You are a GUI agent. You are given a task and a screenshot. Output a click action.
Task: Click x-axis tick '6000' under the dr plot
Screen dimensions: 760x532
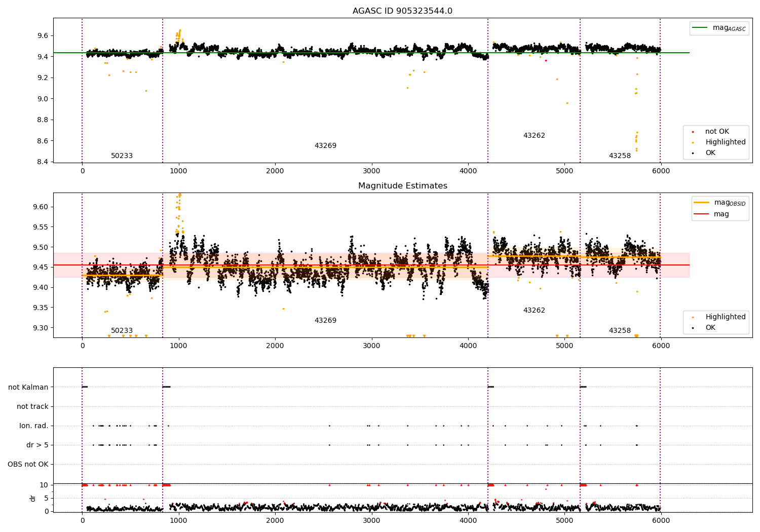click(661, 520)
